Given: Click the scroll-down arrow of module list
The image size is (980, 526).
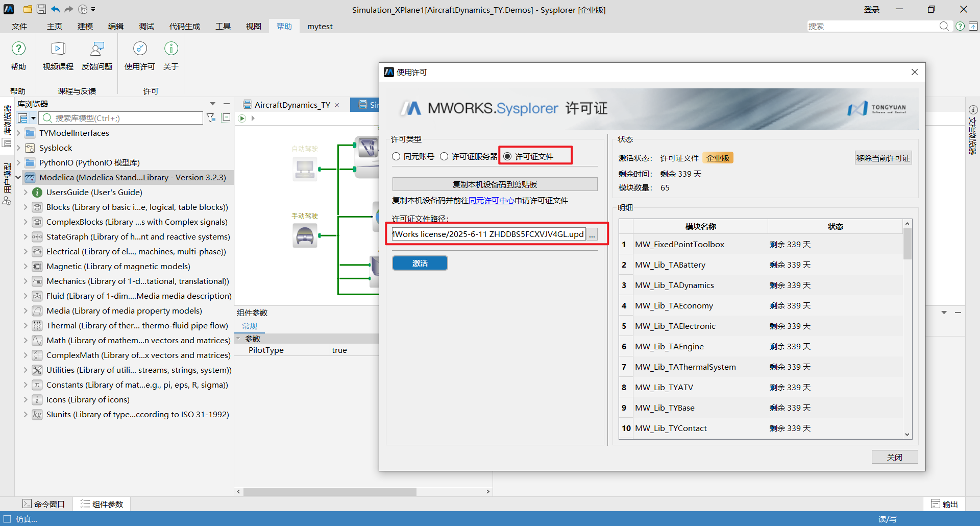Looking at the screenshot, I should tap(908, 435).
